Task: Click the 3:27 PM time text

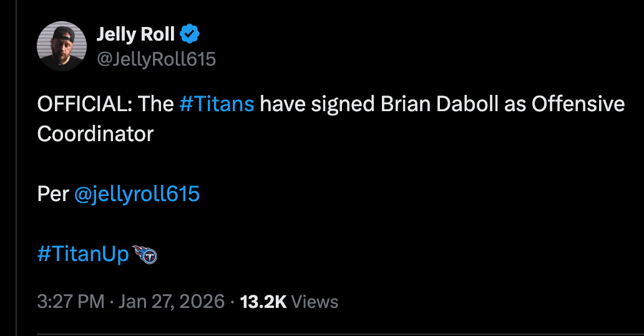Action: click(x=71, y=302)
